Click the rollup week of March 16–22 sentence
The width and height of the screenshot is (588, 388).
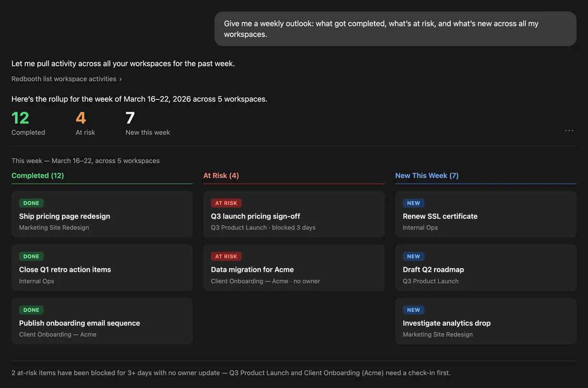coord(139,99)
